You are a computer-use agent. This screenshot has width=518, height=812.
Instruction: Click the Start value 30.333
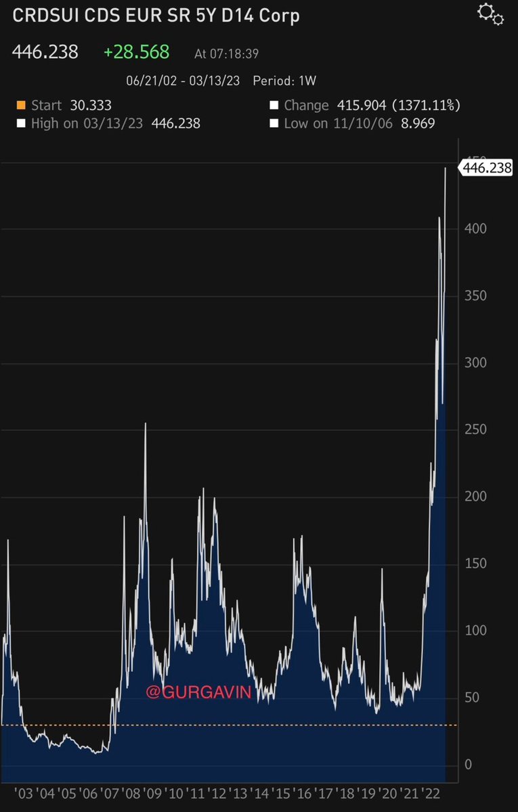click(x=91, y=106)
